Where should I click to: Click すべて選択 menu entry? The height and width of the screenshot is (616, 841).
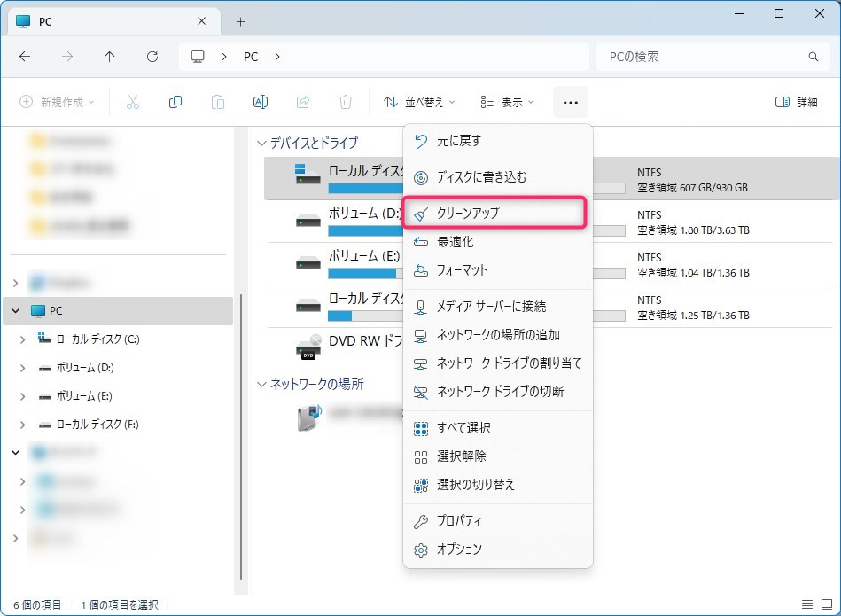[463, 428]
